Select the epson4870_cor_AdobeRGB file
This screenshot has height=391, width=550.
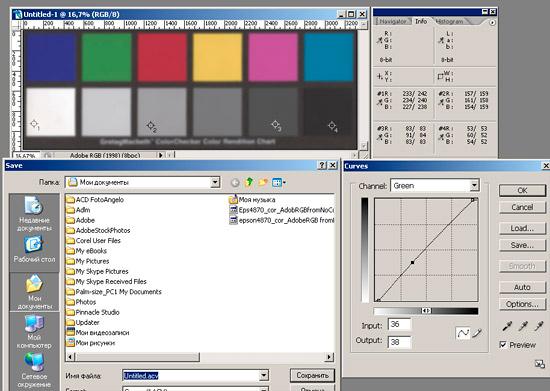pyautogui.click(x=282, y=220)
